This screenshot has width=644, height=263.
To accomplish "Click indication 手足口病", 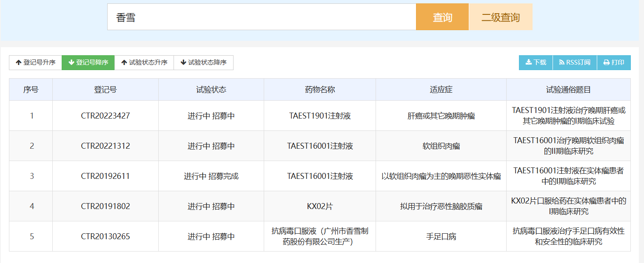I will click(441, 236).
